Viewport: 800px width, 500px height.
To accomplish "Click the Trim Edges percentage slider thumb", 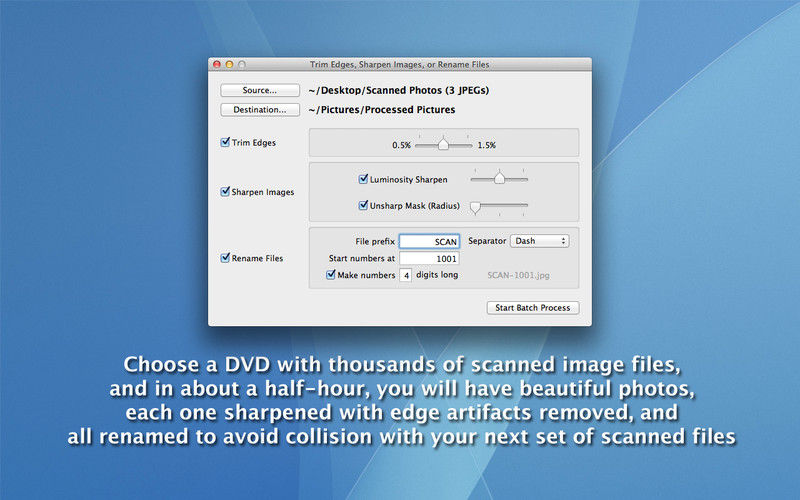I will click(443, 144).
